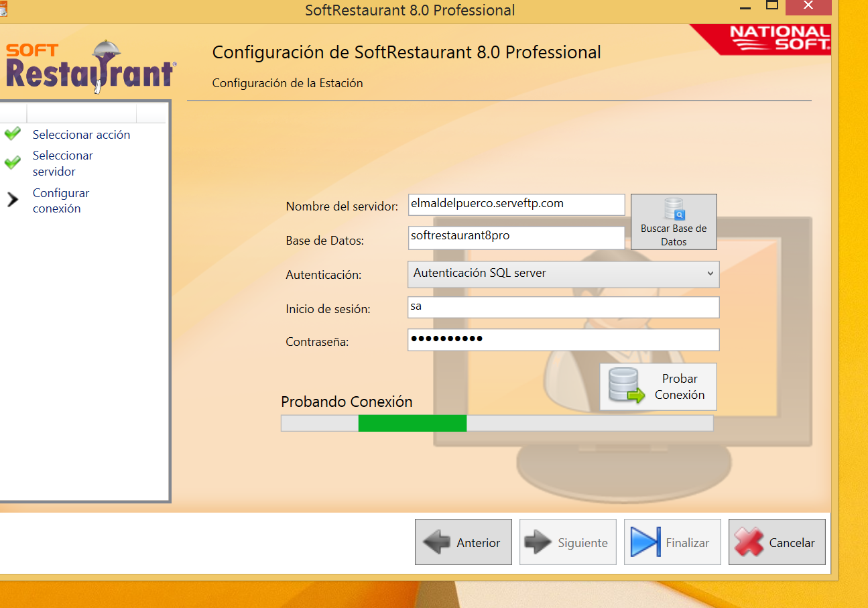
Task: Click the greyed-out Siguiente button
Action: point(568,542)
